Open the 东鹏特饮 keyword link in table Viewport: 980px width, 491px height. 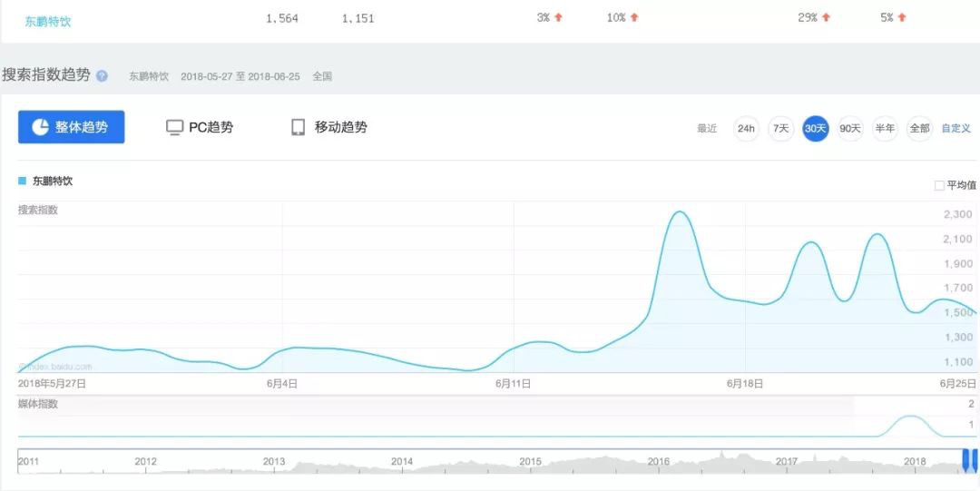point(48,21)
